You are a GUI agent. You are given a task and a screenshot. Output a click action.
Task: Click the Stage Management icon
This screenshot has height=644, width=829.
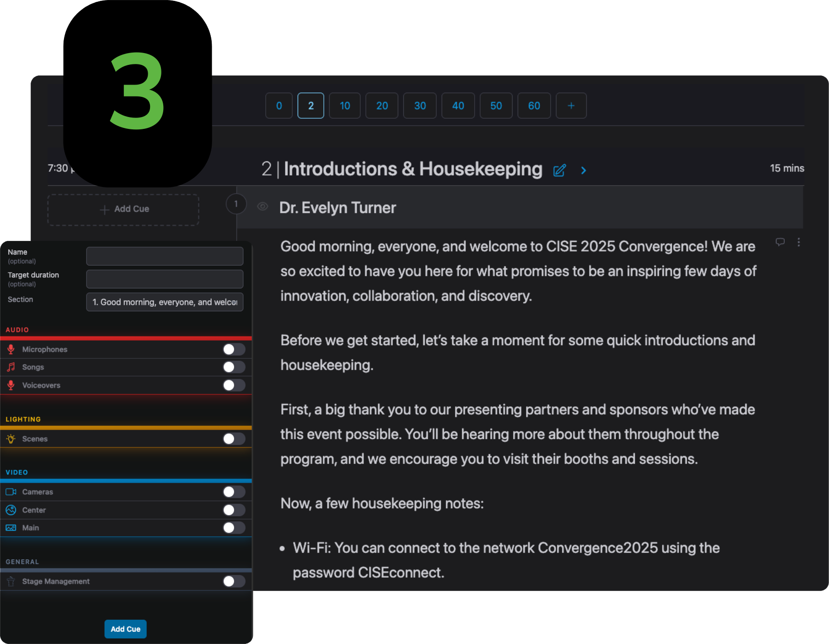pos(11,581)
